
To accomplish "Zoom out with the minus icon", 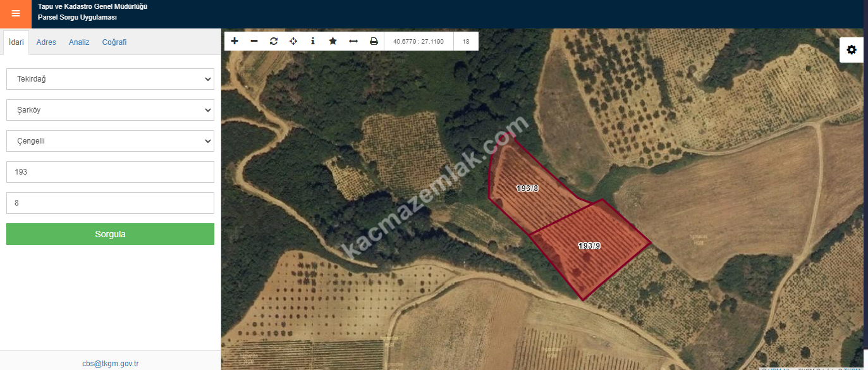I will [254, 41].
